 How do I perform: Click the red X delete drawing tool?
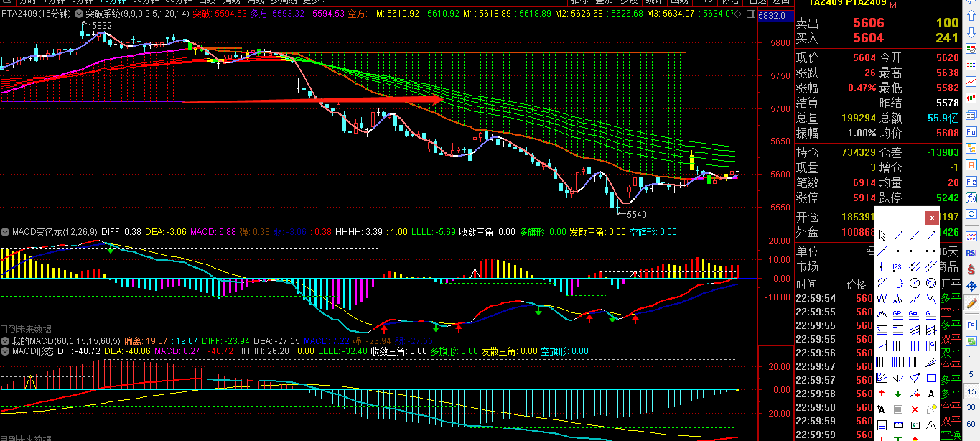click(915, 409)
